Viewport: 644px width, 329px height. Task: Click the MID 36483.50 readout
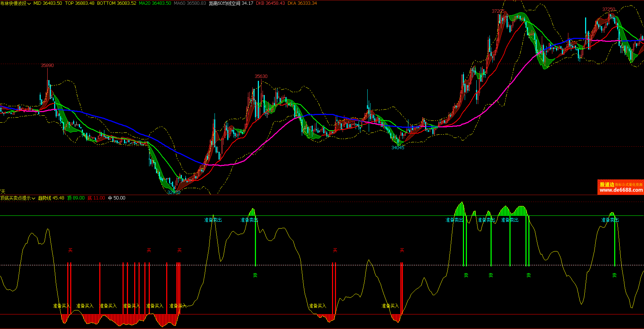48,3
